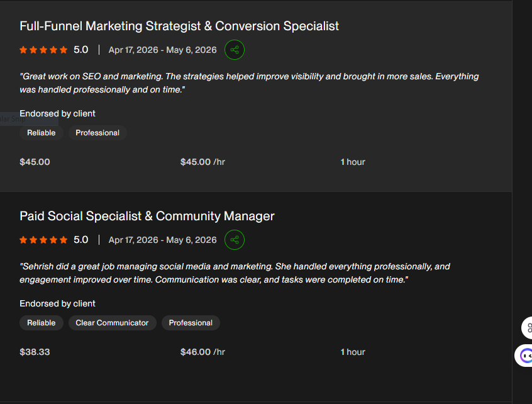Click the $46.00 /hr hourly rate
The width and height of the screenshot is (532, 404).
pyautogui.click(x=202, y=352)
